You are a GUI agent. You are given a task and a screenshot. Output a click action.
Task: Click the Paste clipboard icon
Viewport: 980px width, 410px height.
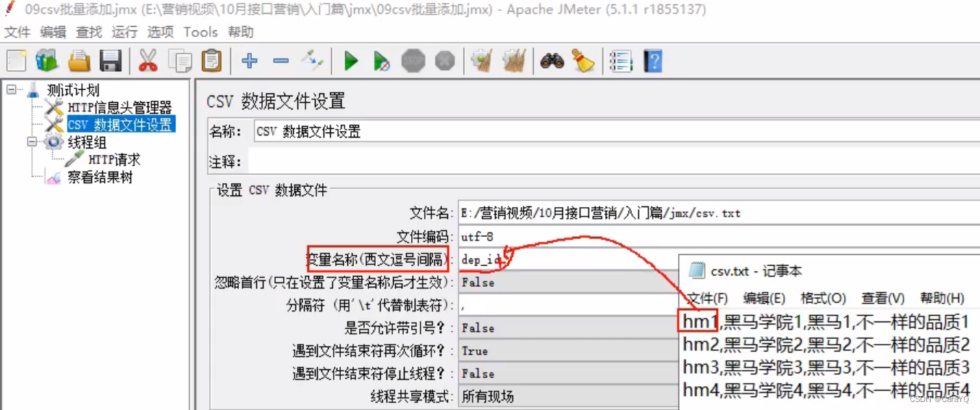click(211, 61)
